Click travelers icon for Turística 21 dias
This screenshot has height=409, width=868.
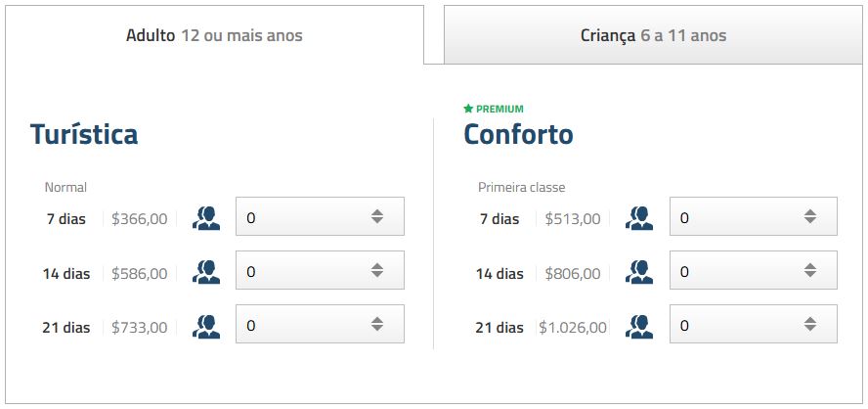coord(206,326)
